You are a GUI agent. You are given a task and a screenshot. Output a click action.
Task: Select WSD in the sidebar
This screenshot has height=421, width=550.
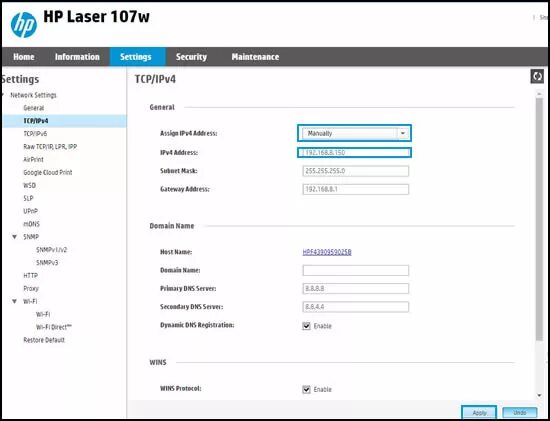[29, 186]
